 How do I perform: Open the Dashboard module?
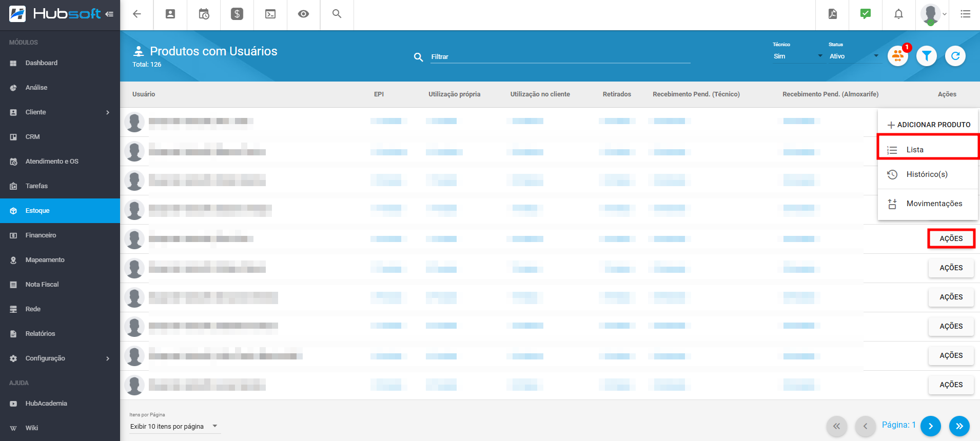coord(60,63)
